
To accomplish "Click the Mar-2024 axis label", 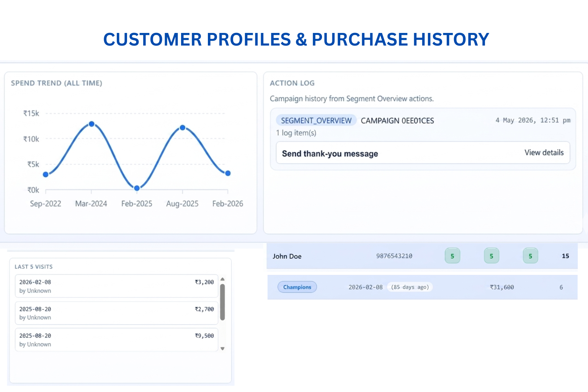I will click(x=91, y=204).
